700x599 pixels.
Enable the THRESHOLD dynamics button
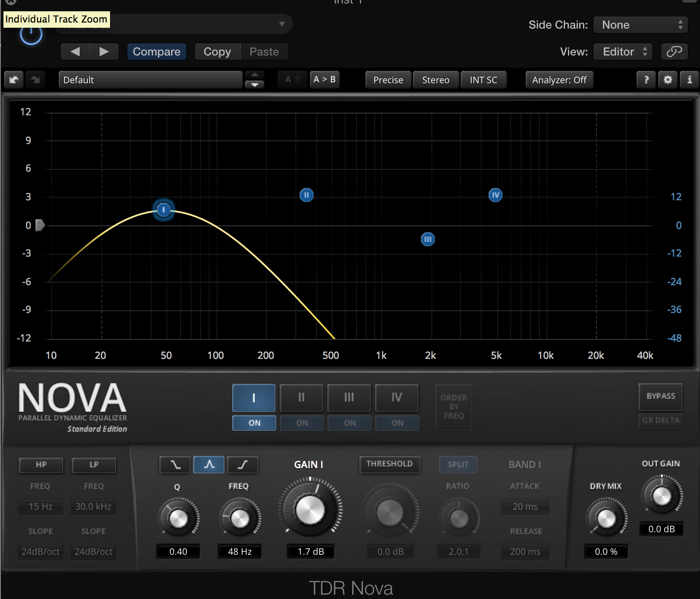(389, 464)
